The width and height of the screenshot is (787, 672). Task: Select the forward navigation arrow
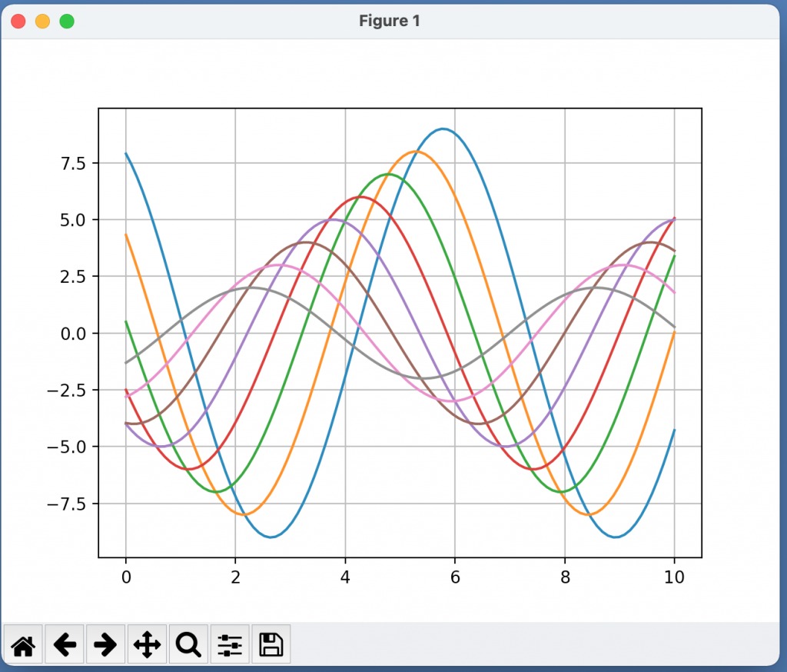[105, 644]
